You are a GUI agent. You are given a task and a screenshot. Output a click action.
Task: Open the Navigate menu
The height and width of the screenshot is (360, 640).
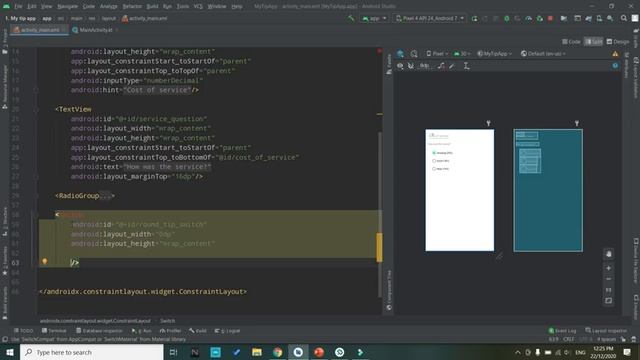(x=67, y=7)
